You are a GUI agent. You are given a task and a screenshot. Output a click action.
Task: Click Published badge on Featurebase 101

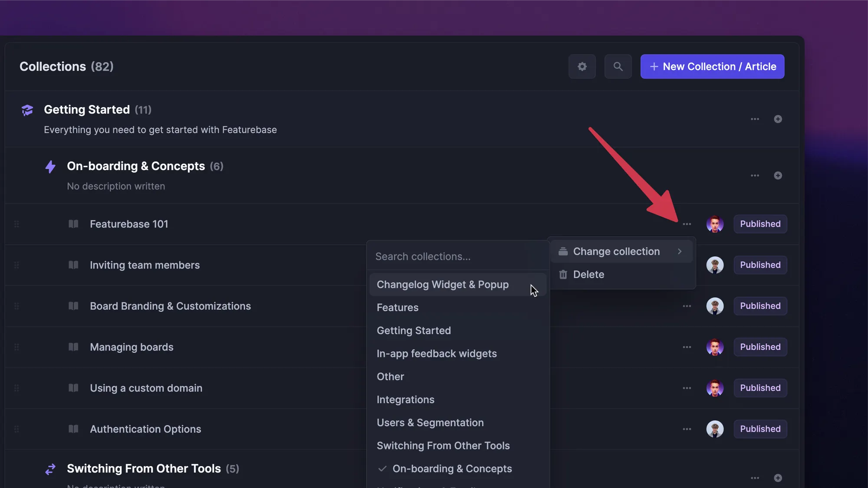tap(760, 224)
